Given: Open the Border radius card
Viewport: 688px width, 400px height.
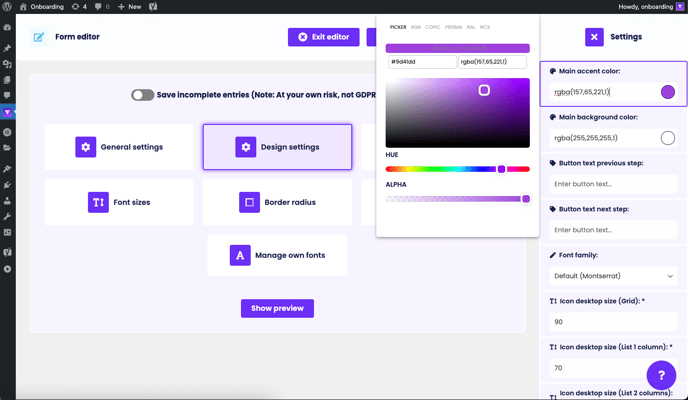Looking at the screenshot, I should point(277,202).
